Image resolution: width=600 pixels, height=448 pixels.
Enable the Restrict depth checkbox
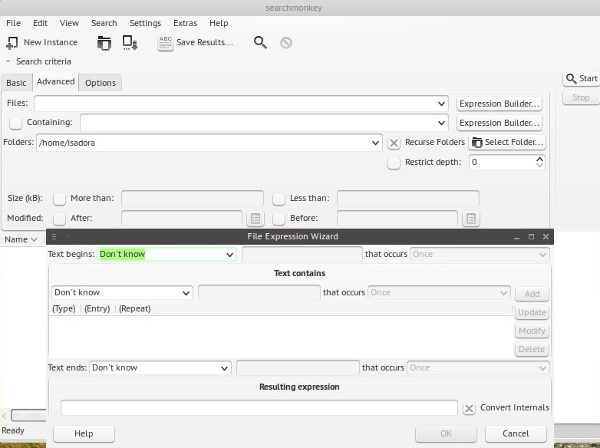pos(394,163)
